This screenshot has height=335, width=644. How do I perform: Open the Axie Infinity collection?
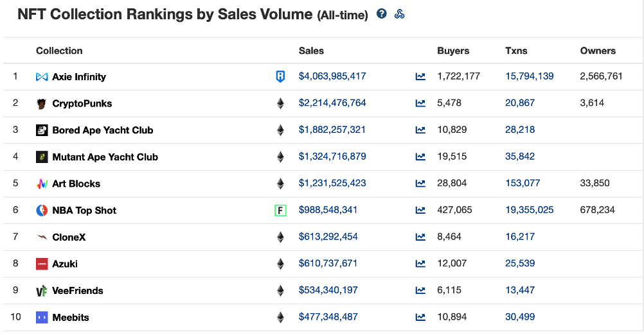(x=78, y=77)
